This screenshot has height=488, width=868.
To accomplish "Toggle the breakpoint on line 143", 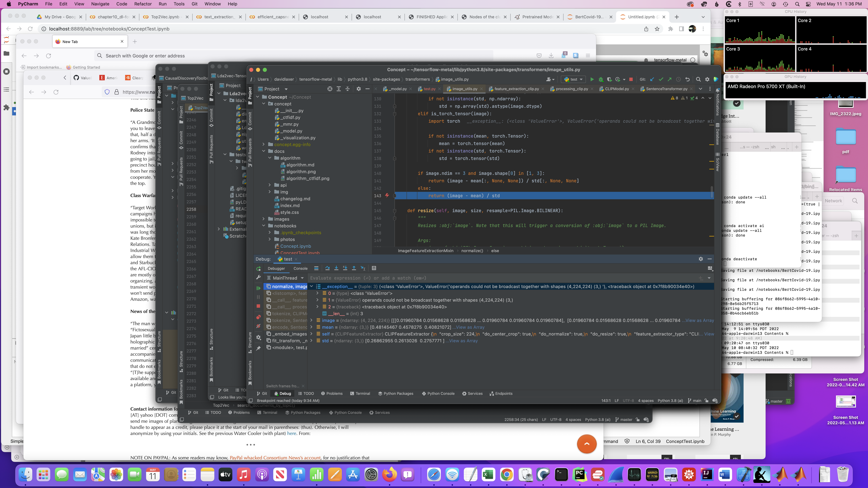I will point(387,196).
